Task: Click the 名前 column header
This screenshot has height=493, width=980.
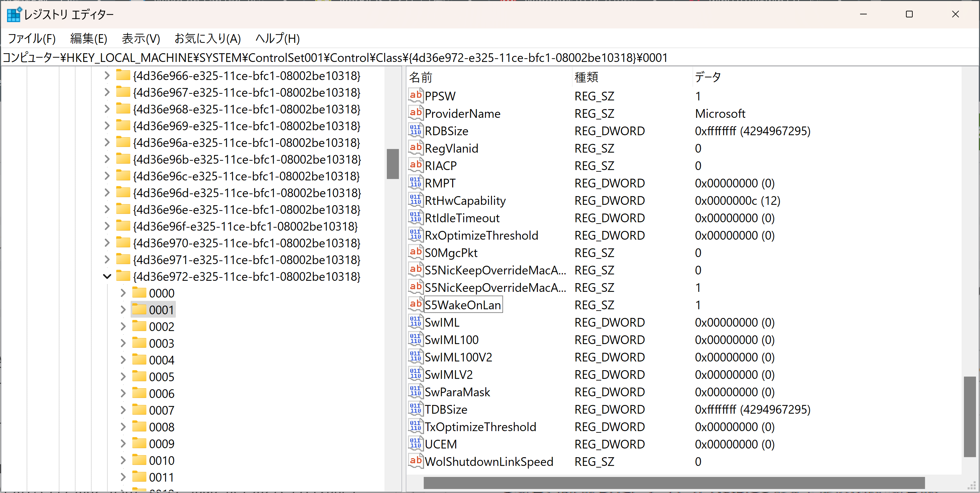Action: point(420,77)
